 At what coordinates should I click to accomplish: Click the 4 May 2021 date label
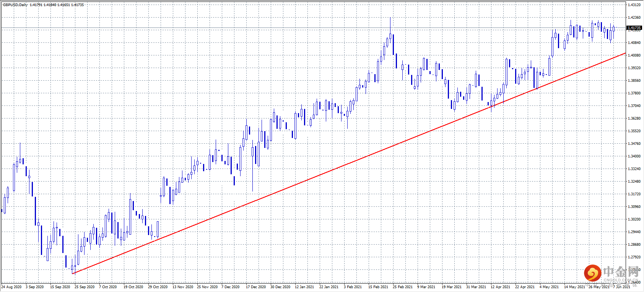pos(549,287)
